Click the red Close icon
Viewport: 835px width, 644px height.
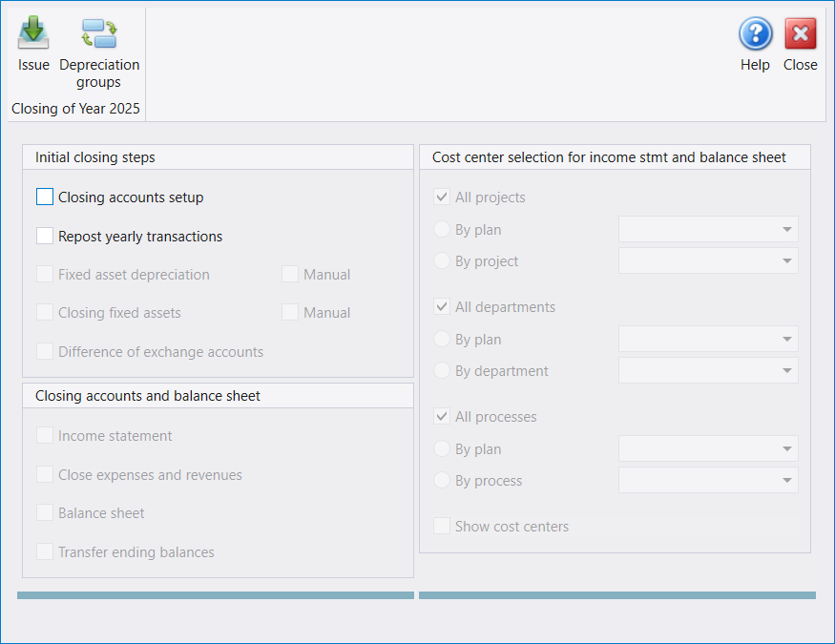pyautogui.click(x=800, y=33)
